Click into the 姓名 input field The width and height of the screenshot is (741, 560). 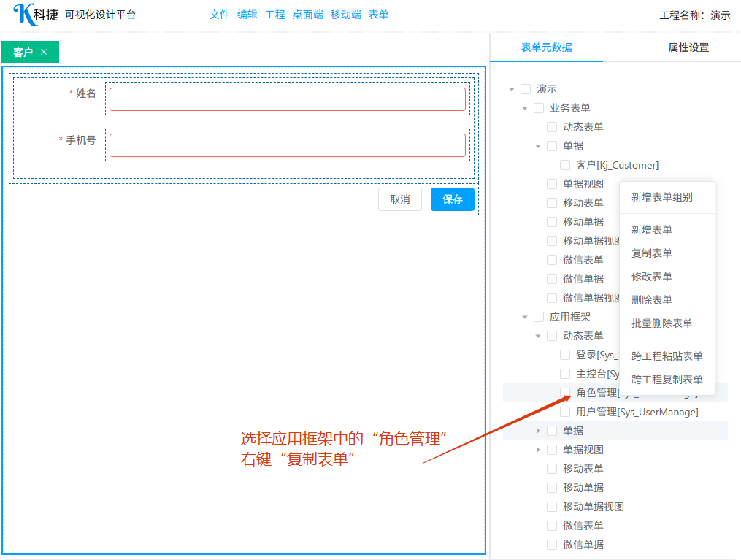(x=287, y=99)
